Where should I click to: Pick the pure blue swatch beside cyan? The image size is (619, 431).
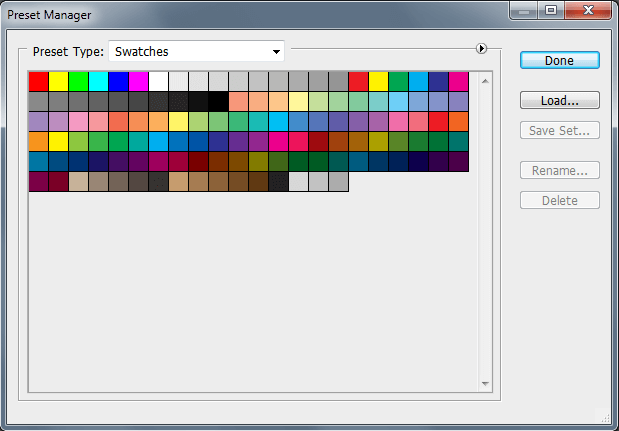(x=118, y=81)
